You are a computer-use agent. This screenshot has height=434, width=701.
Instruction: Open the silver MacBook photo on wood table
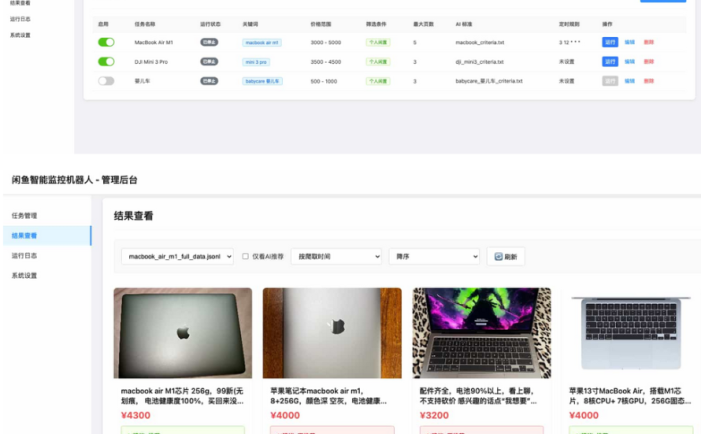[332, 333]
